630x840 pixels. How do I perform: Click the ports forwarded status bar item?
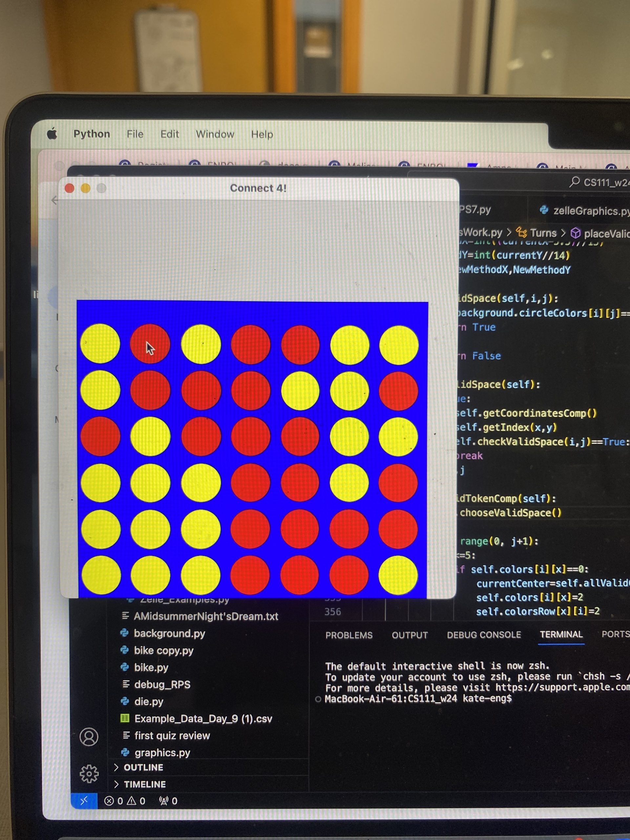point(168,801)
